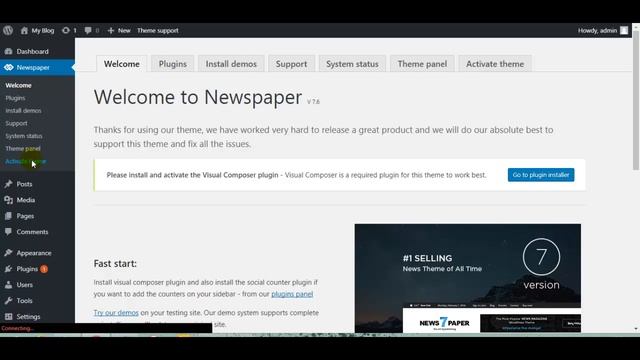Click the Comments bubble in sidebar
This screenshot has width=640, height=360.
tap(9, 232)
